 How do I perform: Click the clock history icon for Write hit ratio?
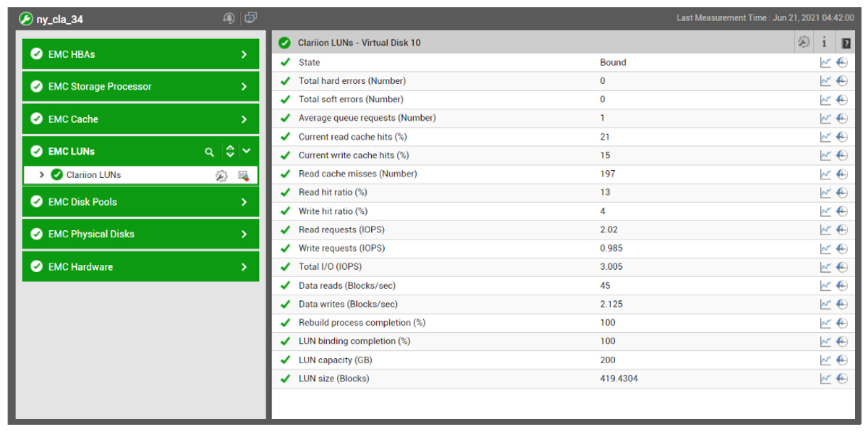[x=841, y=211]
